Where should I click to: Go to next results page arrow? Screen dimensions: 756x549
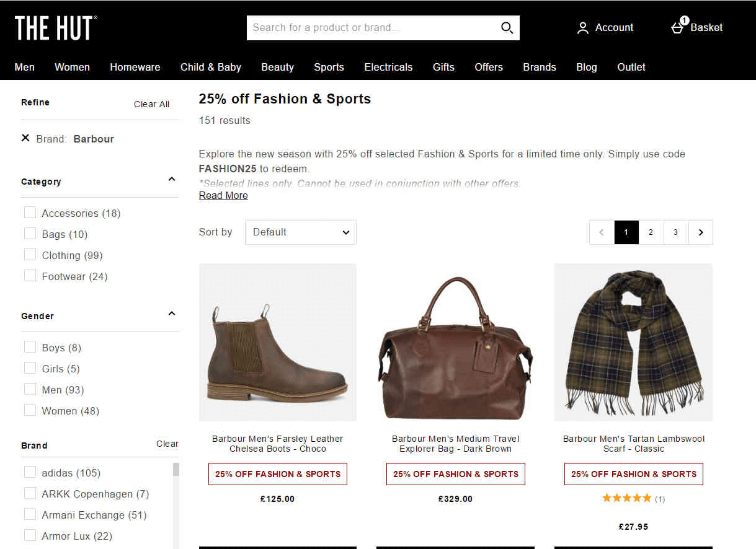point(701,232)
